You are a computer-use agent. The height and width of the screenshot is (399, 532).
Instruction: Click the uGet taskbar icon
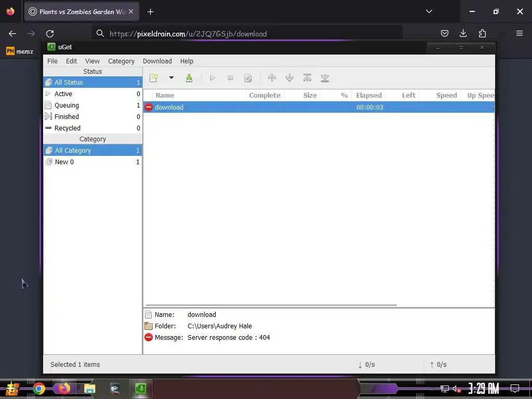tap(140, 389)
